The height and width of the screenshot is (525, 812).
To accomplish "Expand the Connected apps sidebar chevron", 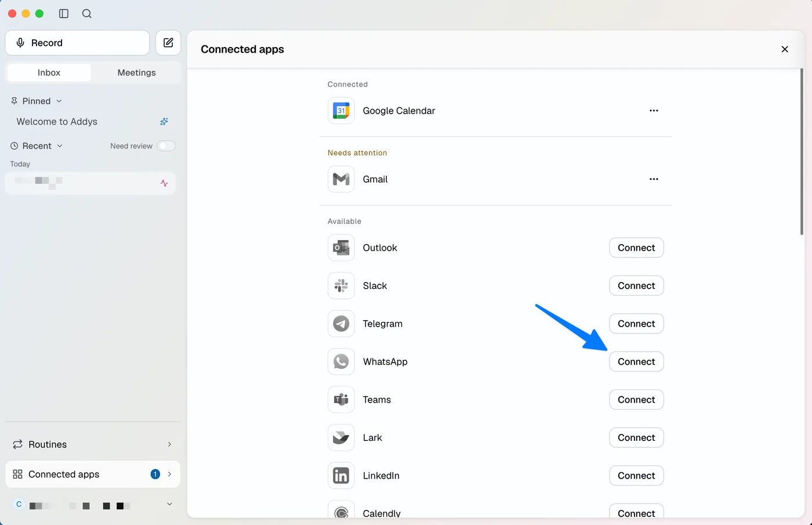I will 169,475.
